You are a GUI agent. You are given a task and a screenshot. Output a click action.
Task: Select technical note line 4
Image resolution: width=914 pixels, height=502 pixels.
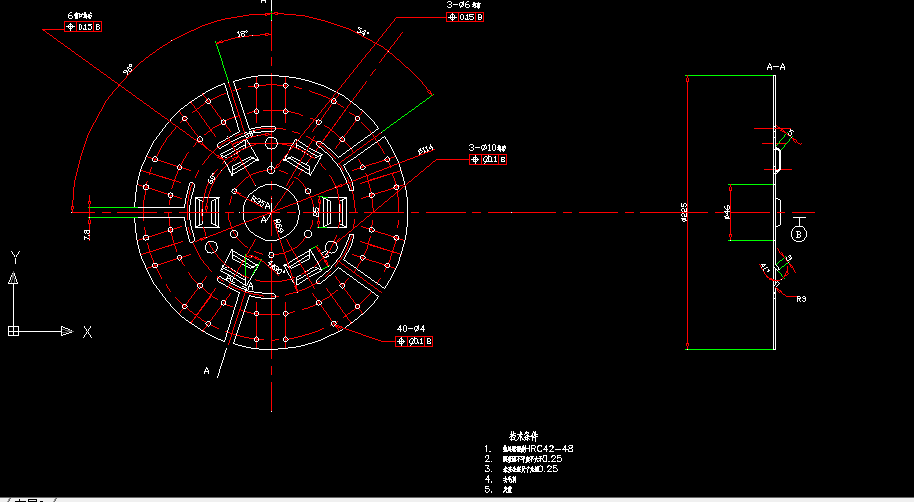pos(500,479)
